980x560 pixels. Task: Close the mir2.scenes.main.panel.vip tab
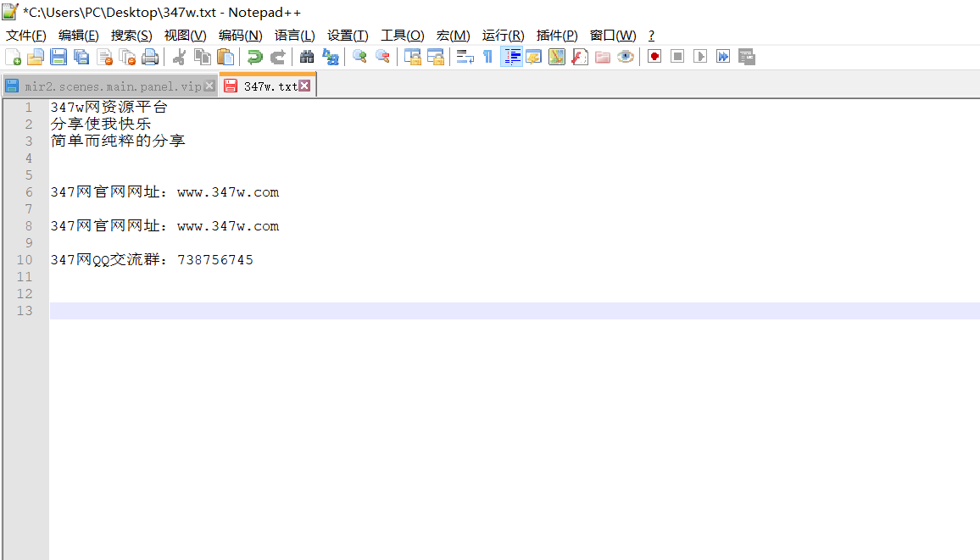tap(209, 86)
